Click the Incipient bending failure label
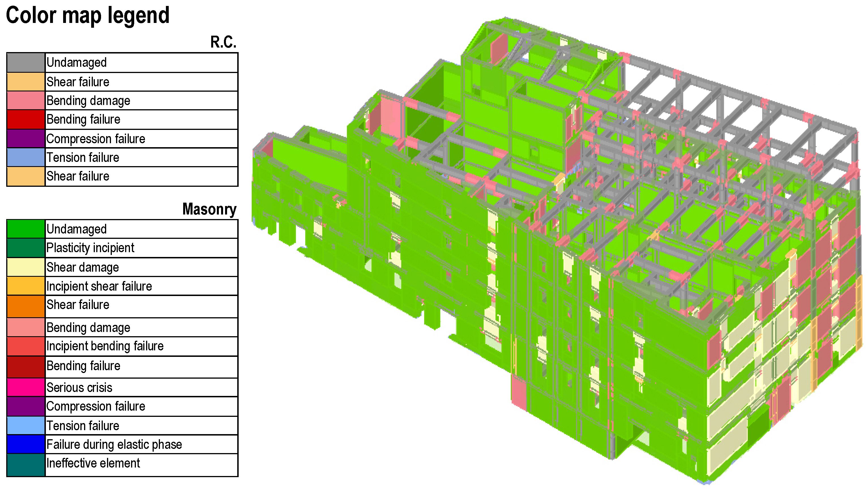Screen dimensions: 868x491 tap(104, 346)
